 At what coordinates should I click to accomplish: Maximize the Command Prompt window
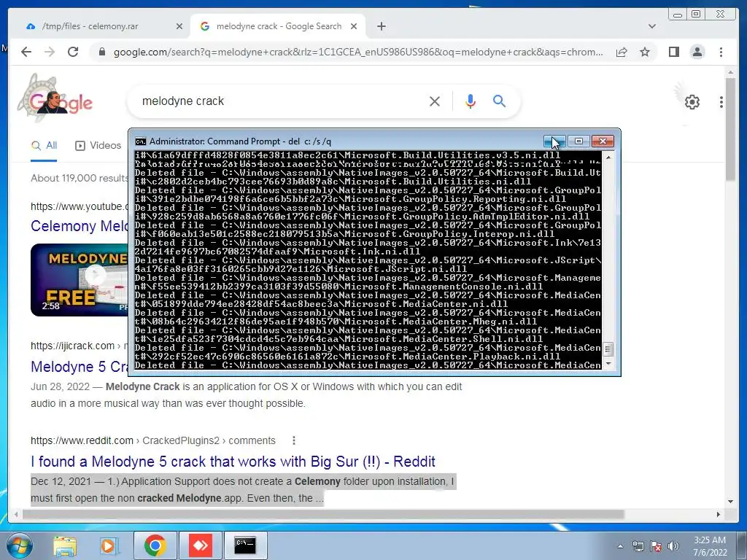pyautogui.click(x=578, y=141)
